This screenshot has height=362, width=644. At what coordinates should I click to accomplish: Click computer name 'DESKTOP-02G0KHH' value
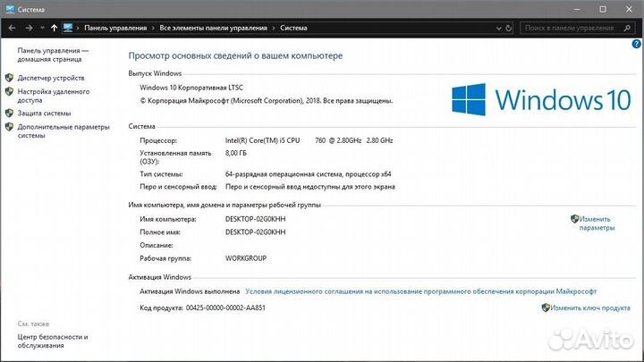(x=256, y=219)
